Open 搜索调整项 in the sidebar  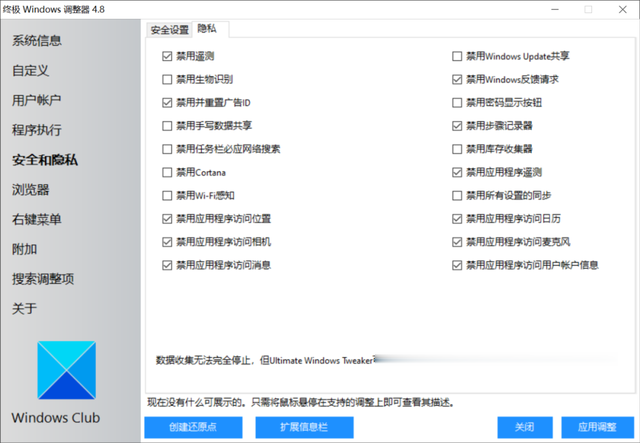[43, 279]
